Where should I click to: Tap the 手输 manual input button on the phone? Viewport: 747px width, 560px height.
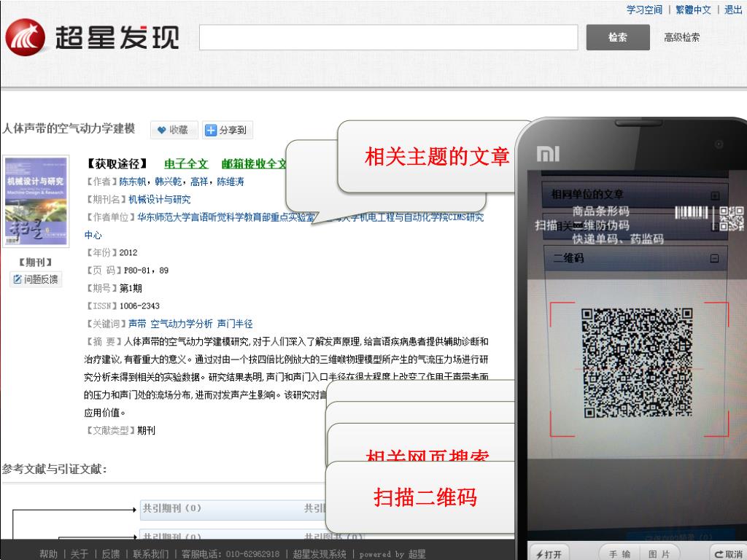coord(619,554)
